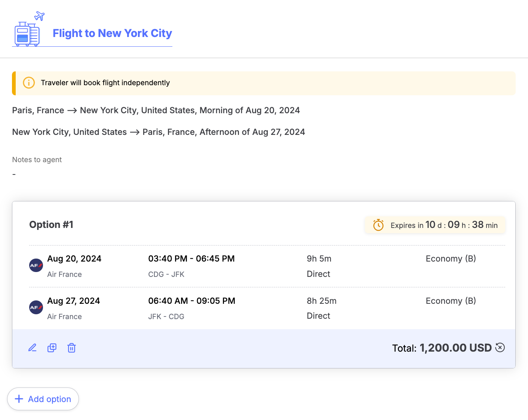Image resolution: width=528 pixels, height=420 pixels.
Task: Click the Air France logo for Aug 27
Action: pos(36,308)
